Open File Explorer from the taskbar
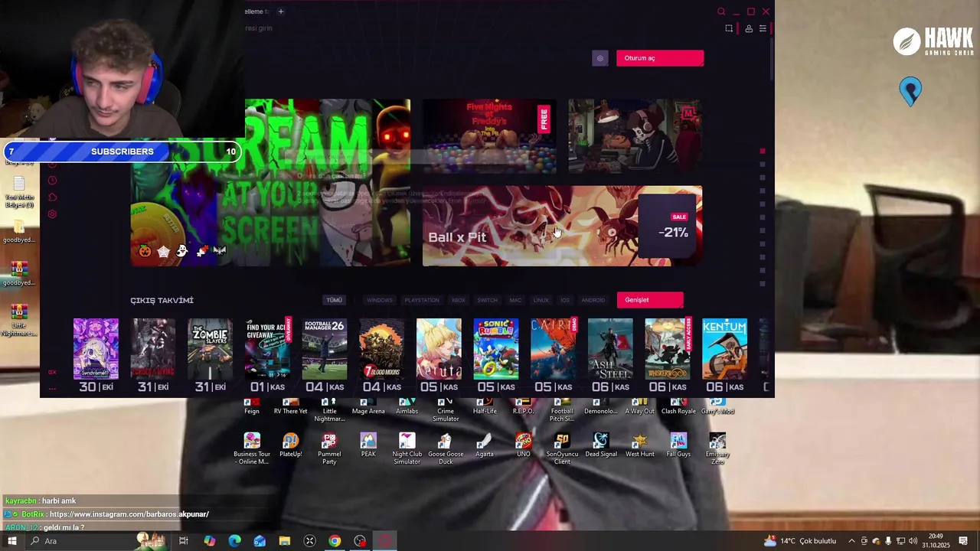The width and height of the screenshot is (980, 551). pos(285,541)
